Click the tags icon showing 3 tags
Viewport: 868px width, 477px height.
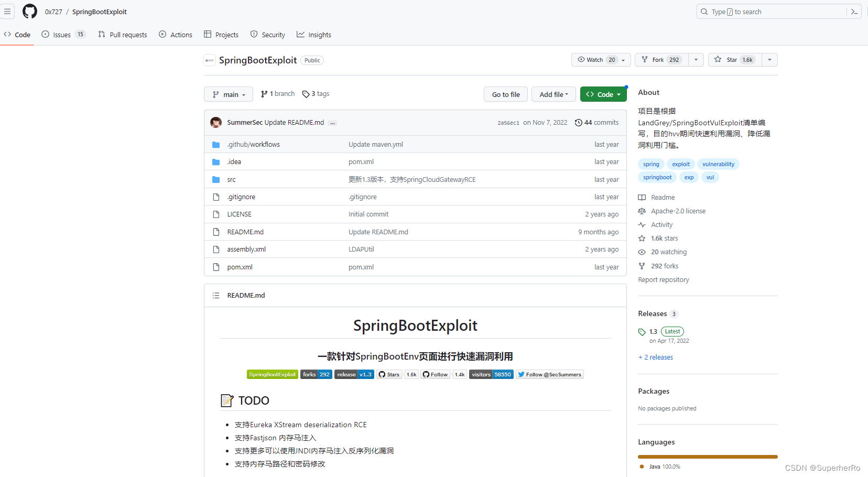click(x=306, y=93)
